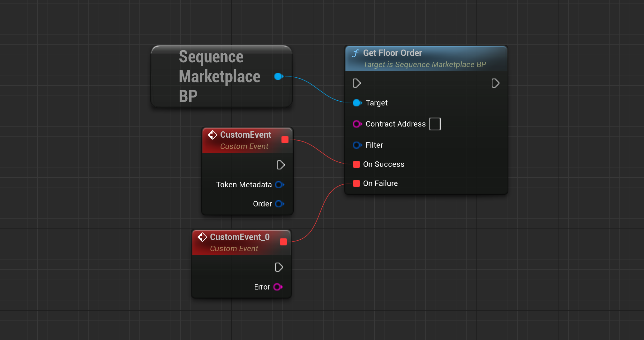Image resolution: width=644 pixels, height=340 pixels.
Task: Select the Sequence Marketplace BP variable node
Action: 221,76
